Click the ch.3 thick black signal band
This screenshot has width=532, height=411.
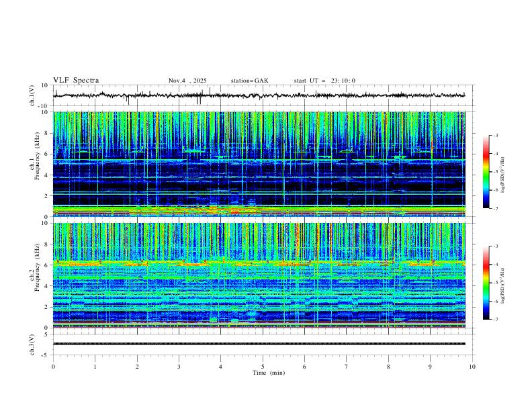pos(259,344)
